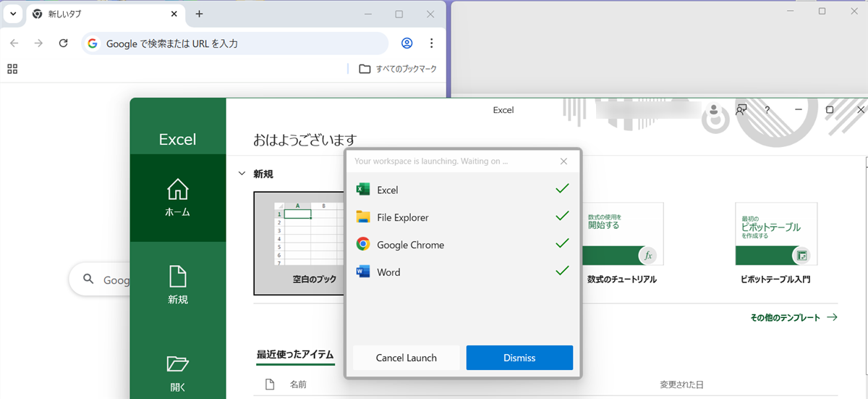
Task: Click the Google search box on page
Action: 101,280
